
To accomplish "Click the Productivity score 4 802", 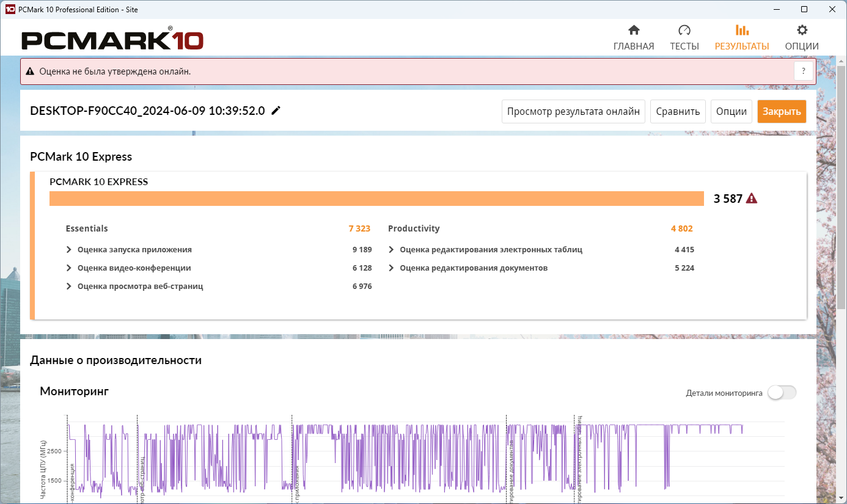I will pyautogui.click(x=682, y=228).
